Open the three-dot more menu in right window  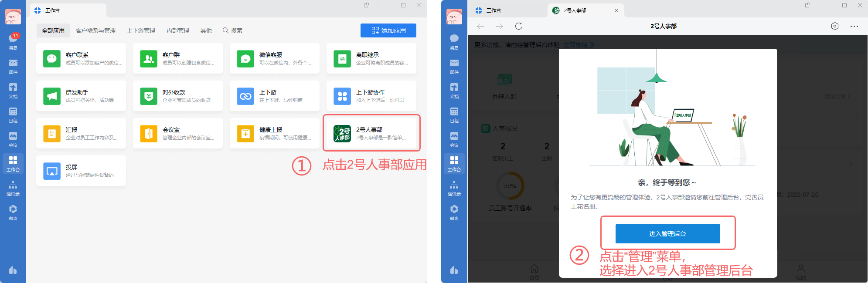[x=854, y=26]
